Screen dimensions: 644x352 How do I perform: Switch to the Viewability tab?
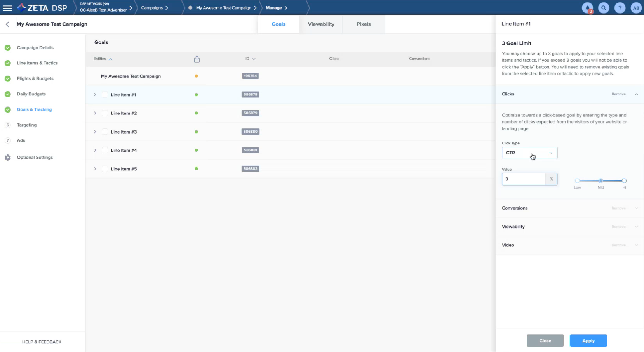(321, 24)
